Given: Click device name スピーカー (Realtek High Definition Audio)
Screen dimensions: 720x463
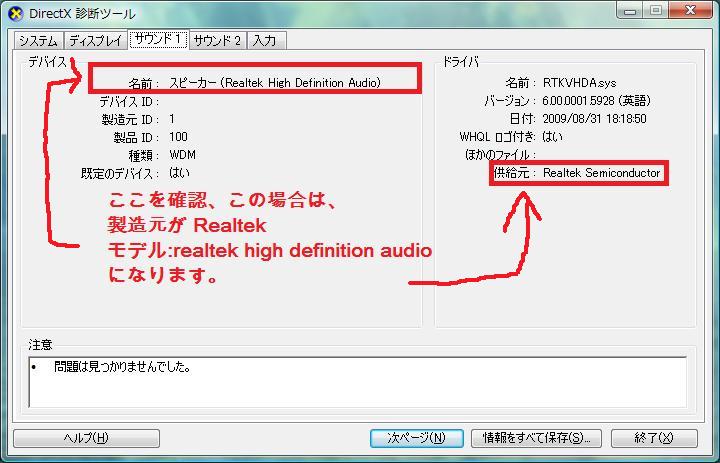Looking at the screenshot, I should pyautogui.click(x=275, y=83).
